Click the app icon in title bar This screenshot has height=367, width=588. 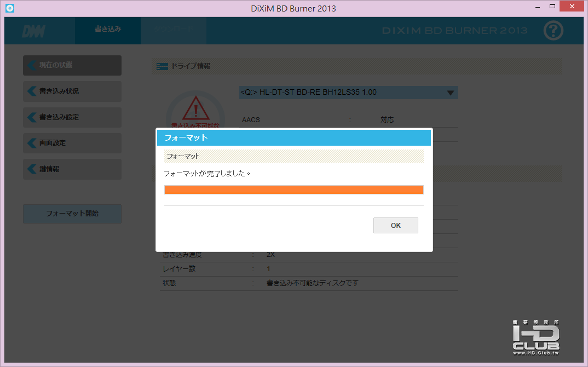click(10, 8)
